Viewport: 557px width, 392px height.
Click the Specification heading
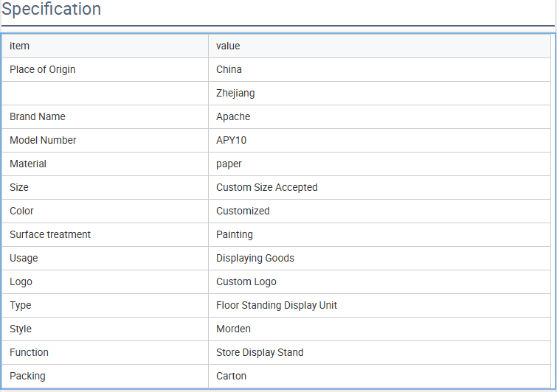(52, 10)
